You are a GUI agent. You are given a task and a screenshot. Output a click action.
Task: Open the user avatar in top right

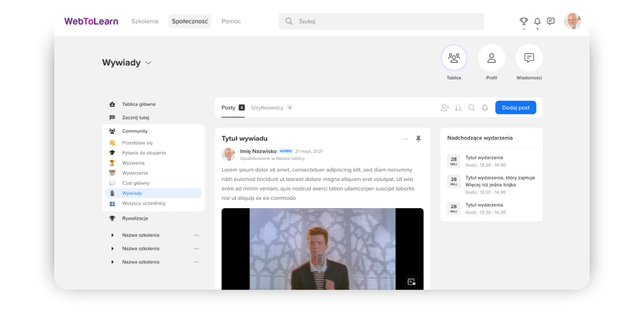coord(572,21)
